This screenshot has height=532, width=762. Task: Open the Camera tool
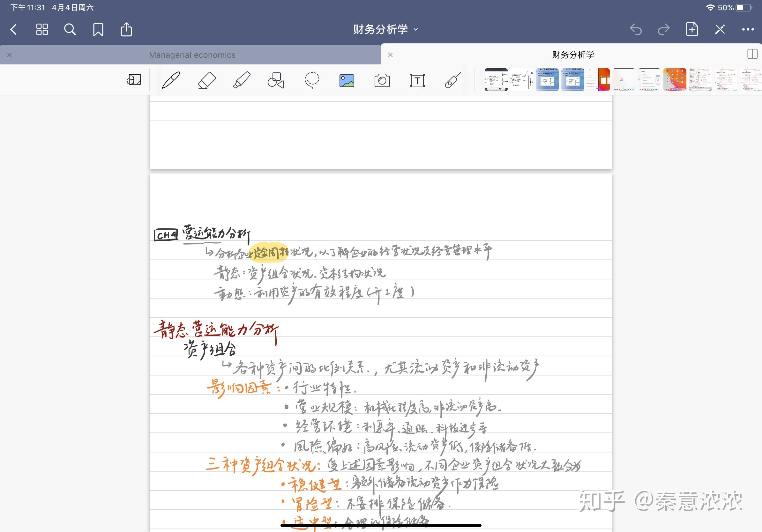[x=382, y=81]
